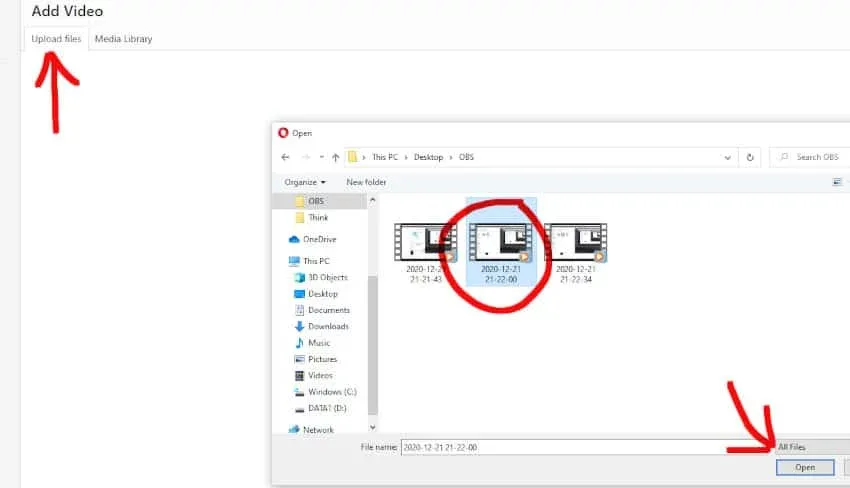Click OBS in the address path
Screen dimensions: 850x488
pyautogui.click(x=466, y=157)
